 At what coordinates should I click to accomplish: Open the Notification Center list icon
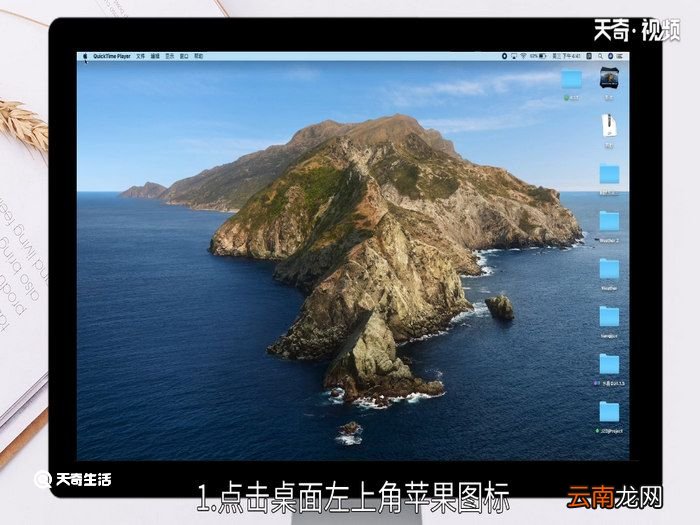[620, 56]
